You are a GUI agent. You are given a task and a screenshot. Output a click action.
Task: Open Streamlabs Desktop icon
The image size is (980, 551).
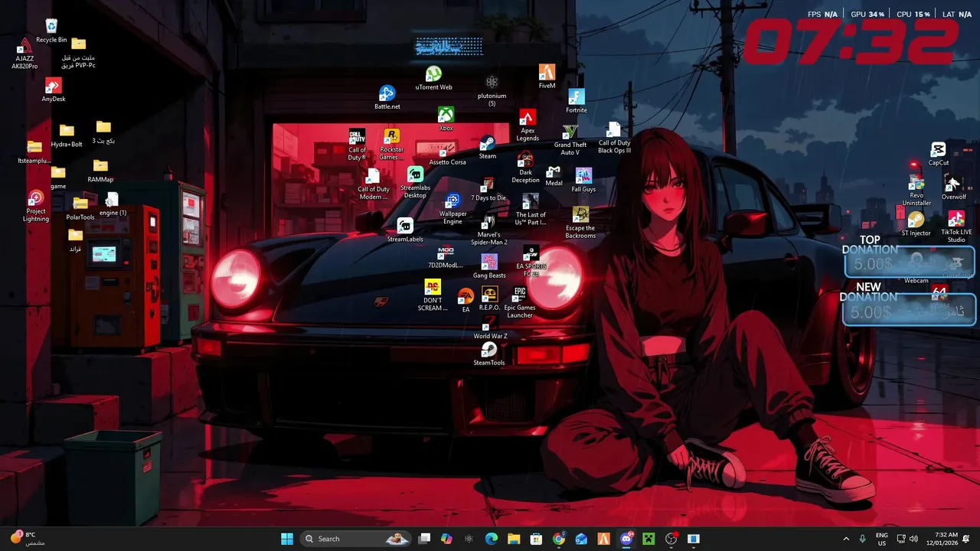click(x=415, y=182)
